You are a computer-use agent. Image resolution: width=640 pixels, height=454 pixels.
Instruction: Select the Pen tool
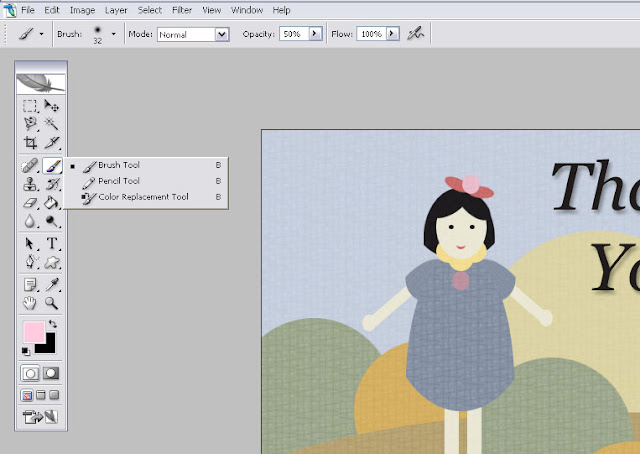pyautogui.click(x=30, y=262)
